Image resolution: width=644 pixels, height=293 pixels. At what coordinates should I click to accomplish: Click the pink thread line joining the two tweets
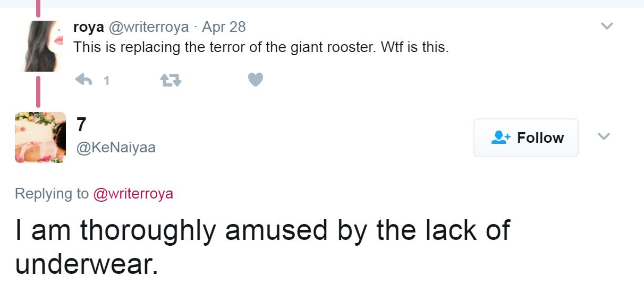38,91
